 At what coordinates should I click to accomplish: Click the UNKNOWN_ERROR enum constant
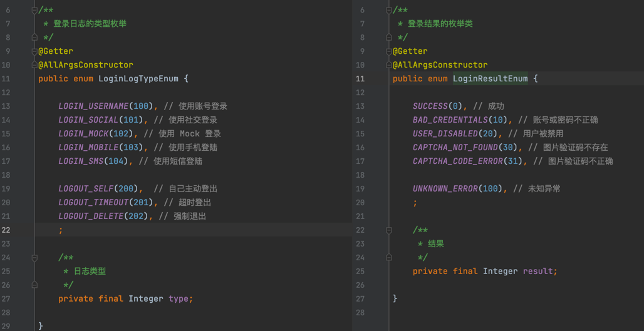click(x=445, y=189)
